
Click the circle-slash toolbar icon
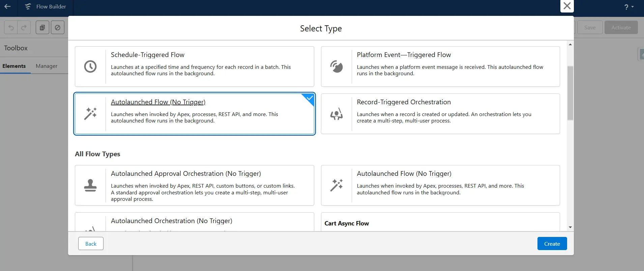[58, 27]
